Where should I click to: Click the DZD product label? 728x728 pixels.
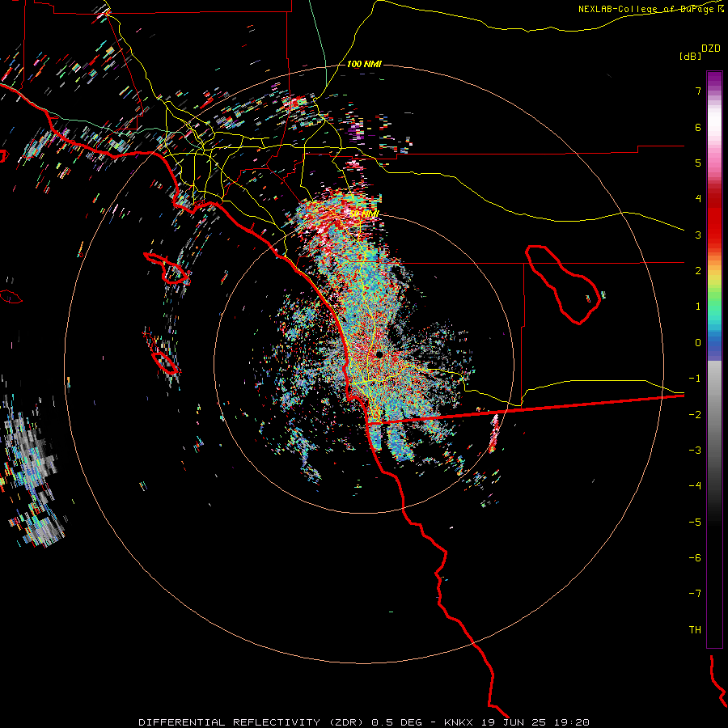pyautogui.click(x=711, y=49)
